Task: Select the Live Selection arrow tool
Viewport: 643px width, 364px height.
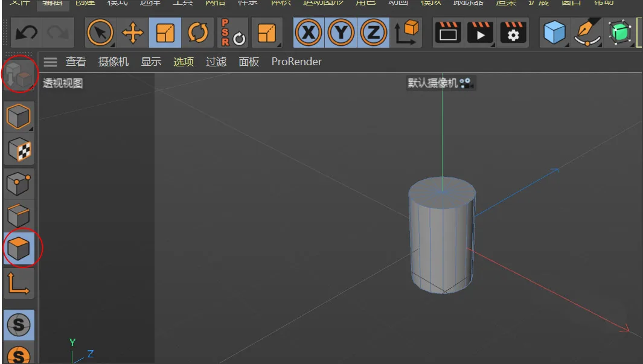Action: pos(100,33)
